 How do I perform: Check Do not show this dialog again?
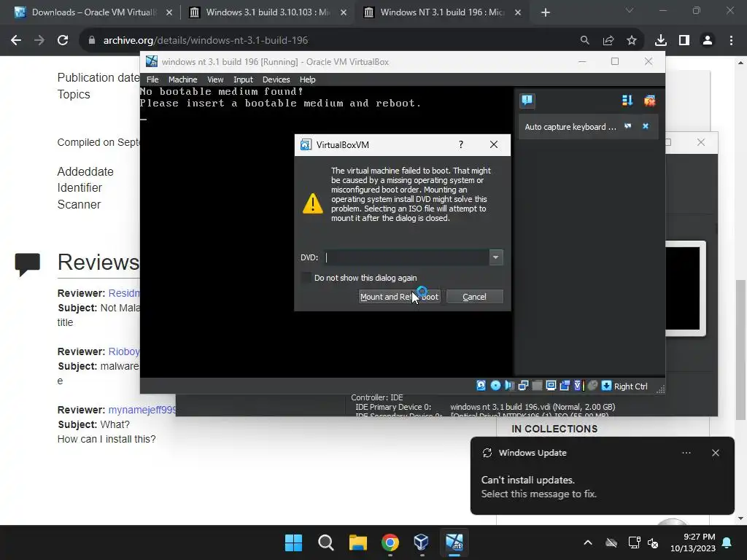[306, 278]
